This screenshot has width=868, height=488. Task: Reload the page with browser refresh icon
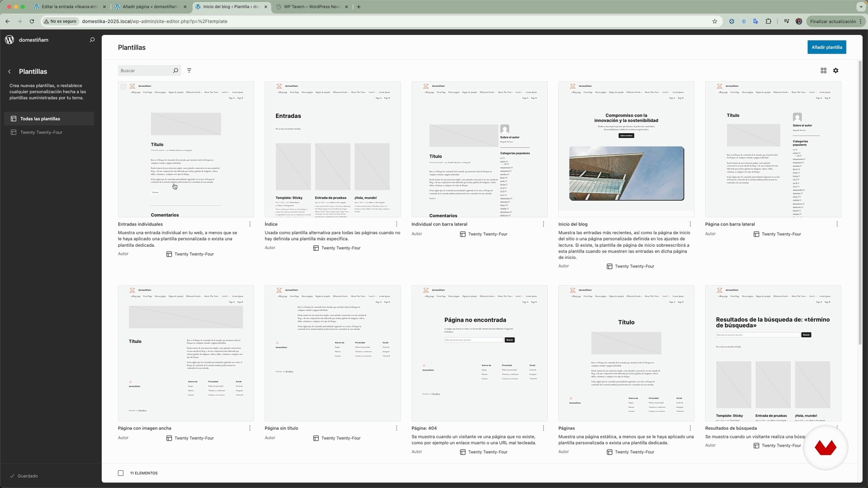(x=32, y=21)
